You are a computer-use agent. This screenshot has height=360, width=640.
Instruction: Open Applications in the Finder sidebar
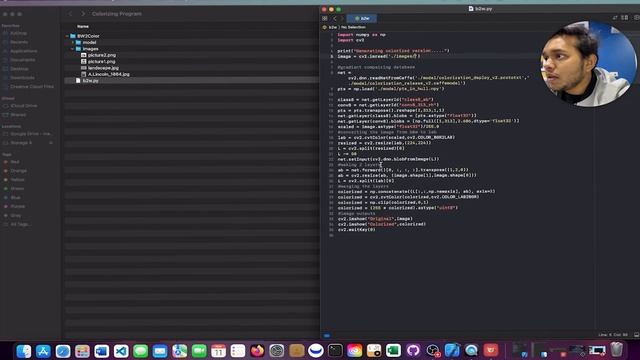(24, 51)
